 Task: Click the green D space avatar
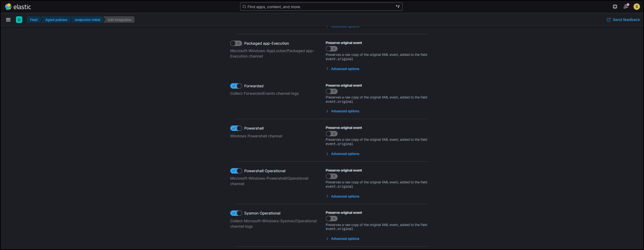19,20
